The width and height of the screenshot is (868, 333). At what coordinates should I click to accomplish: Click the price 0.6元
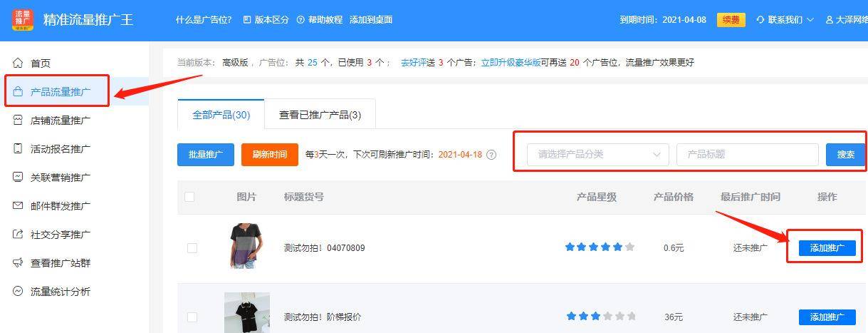click(674, 248)
